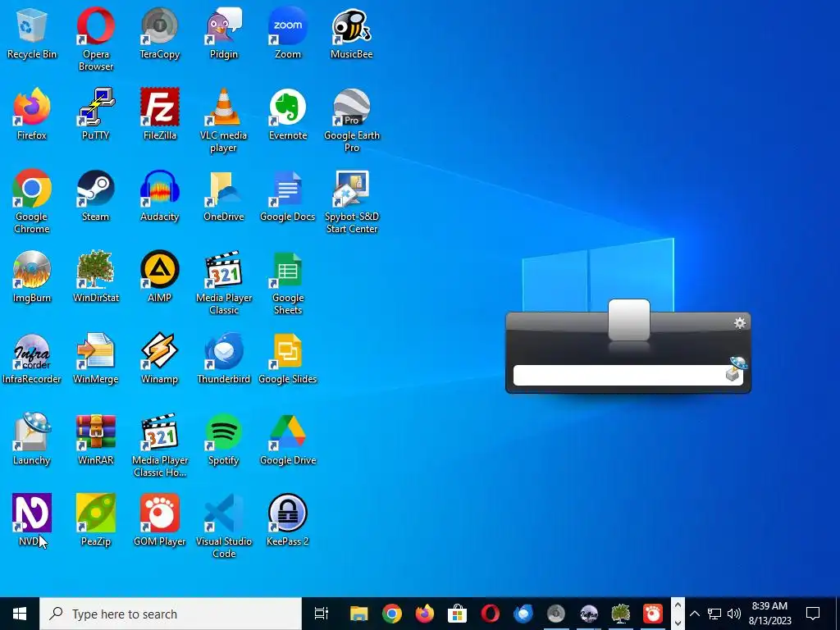The width and height of the screenshot is (840, 630).
Task: Select the WinDirStat desktop shortcut
Action: (95, 276)
